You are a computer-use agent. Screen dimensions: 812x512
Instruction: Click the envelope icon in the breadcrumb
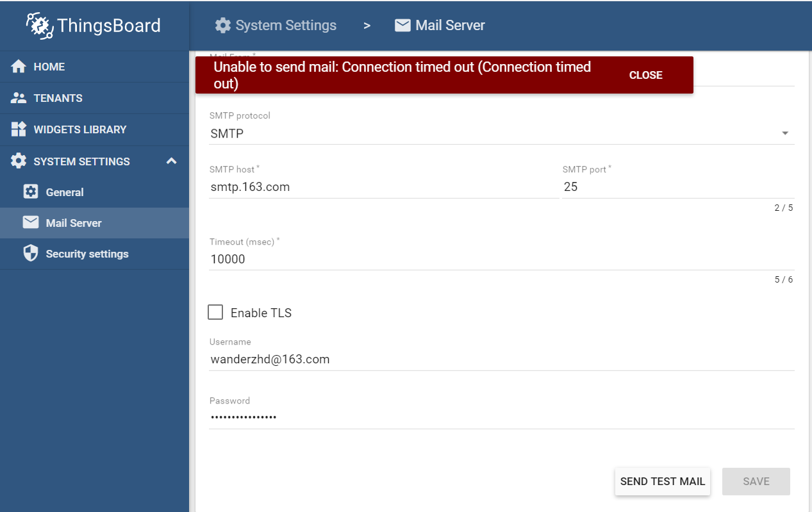(x=402, y=25)
